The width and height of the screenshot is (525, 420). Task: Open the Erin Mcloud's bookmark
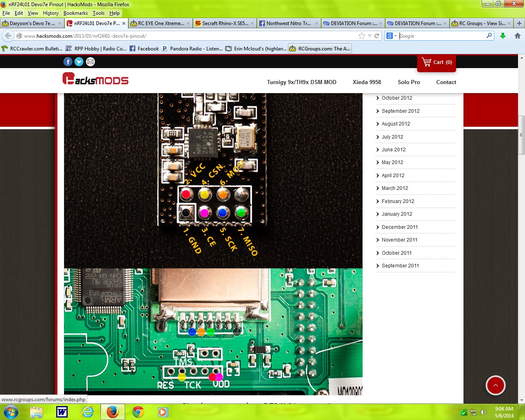256,48
